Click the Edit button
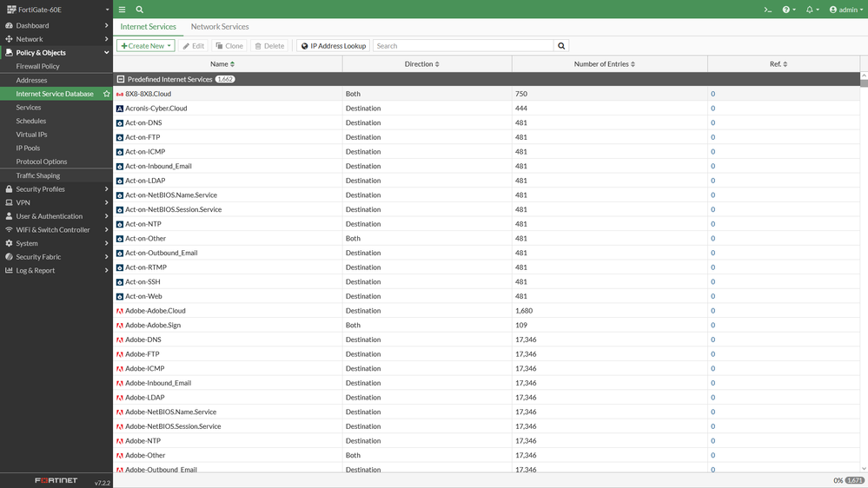The image size is (868, 488). 194,46
